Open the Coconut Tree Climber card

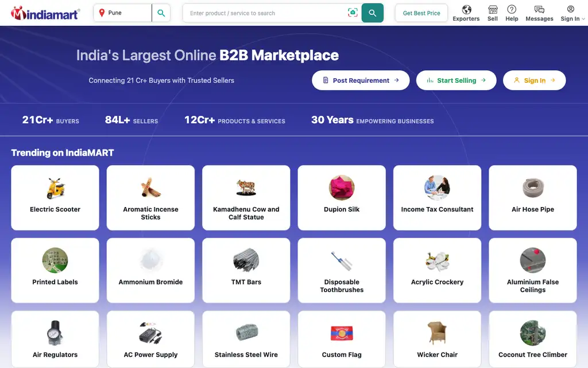coord(533,339)
